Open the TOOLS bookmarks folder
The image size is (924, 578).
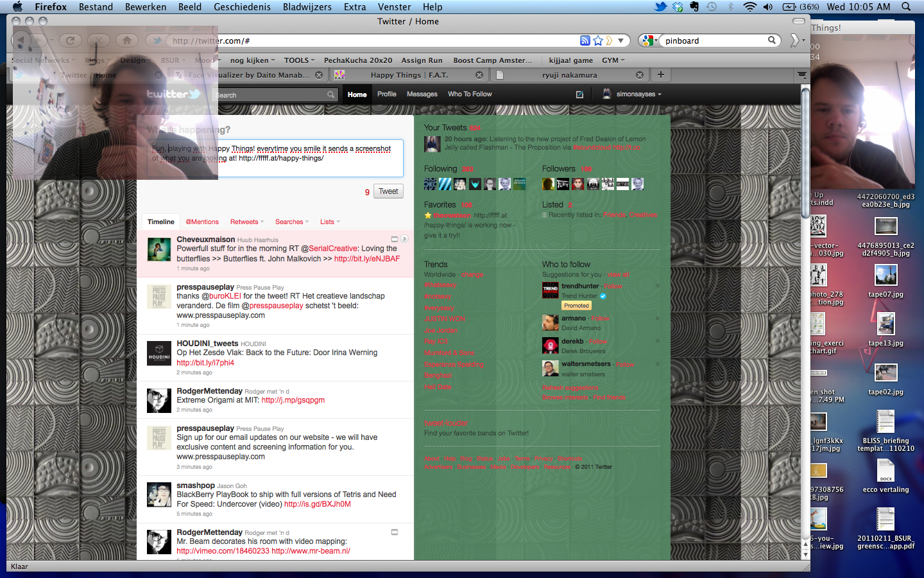click(299, 60)
